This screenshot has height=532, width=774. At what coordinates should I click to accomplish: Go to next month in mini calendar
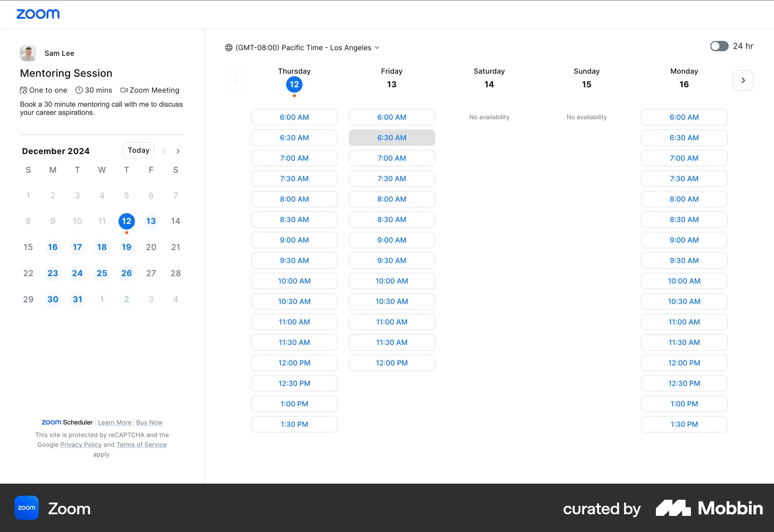pos(178,151)
